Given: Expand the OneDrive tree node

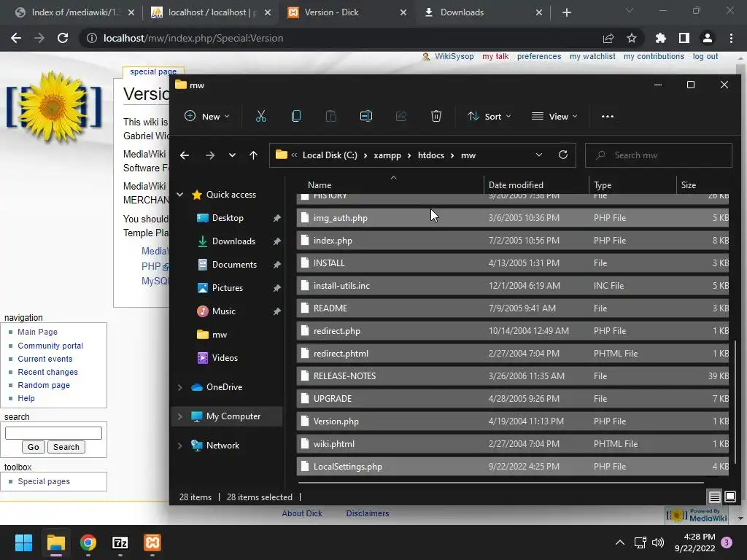Looking at the screenshot, I should point(180,387).
